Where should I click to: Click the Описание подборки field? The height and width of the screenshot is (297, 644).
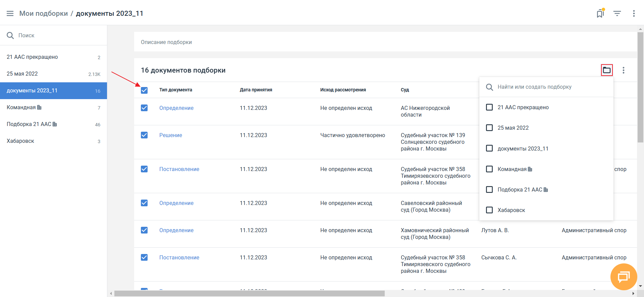click(x=385, y=42)
